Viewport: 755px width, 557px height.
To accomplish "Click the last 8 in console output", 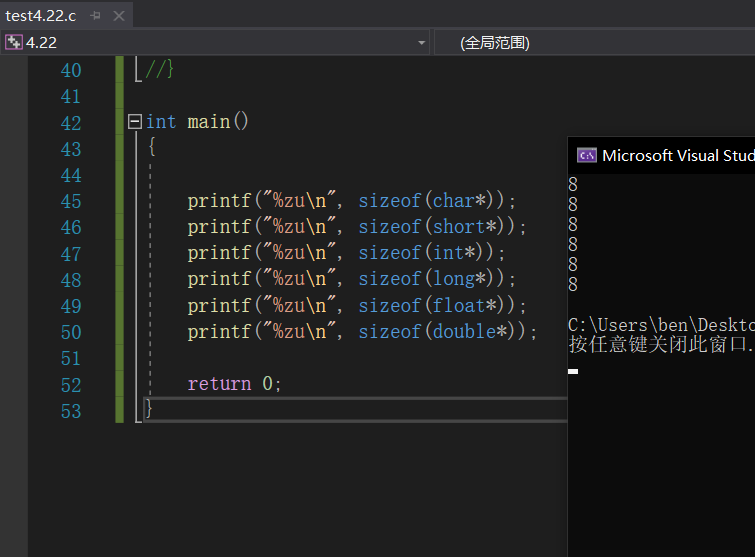I will pos(573,284).
